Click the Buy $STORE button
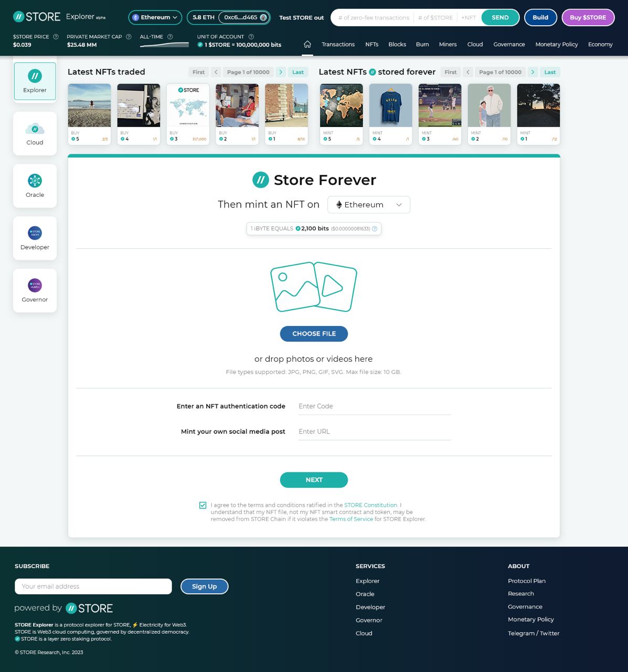Image resolution: width=628 pixels, height=672 pixels. tap(588, 17)
